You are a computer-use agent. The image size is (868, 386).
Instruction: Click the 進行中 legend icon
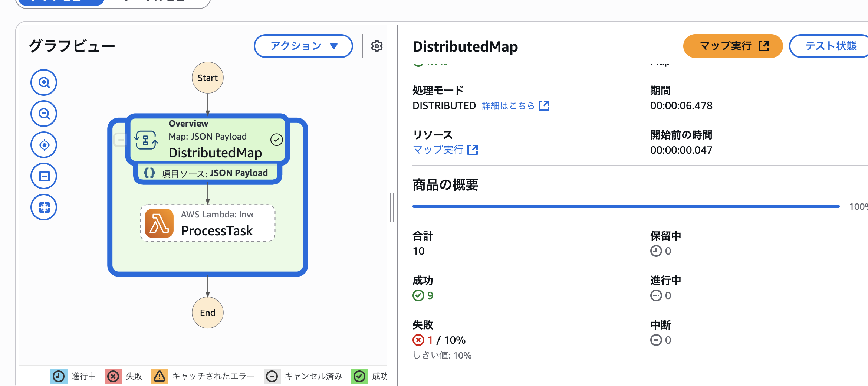click(x=59, y=376)
